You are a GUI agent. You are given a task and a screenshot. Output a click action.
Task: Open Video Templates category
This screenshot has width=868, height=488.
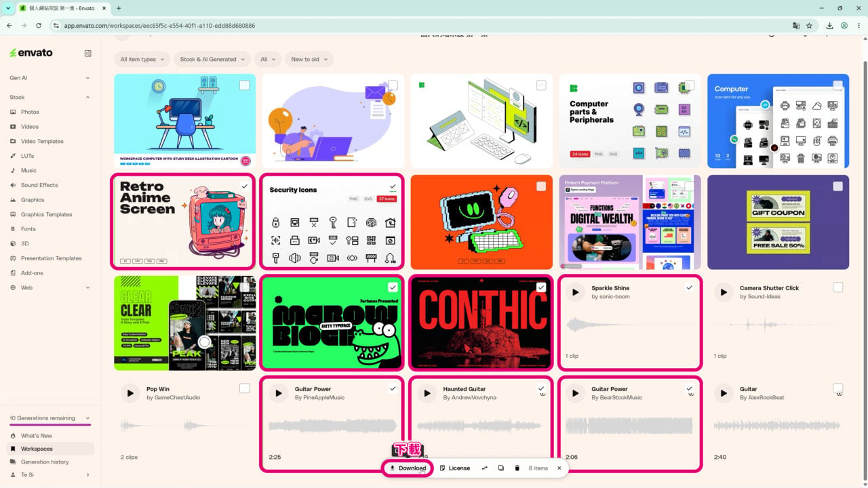coord(42,141)
